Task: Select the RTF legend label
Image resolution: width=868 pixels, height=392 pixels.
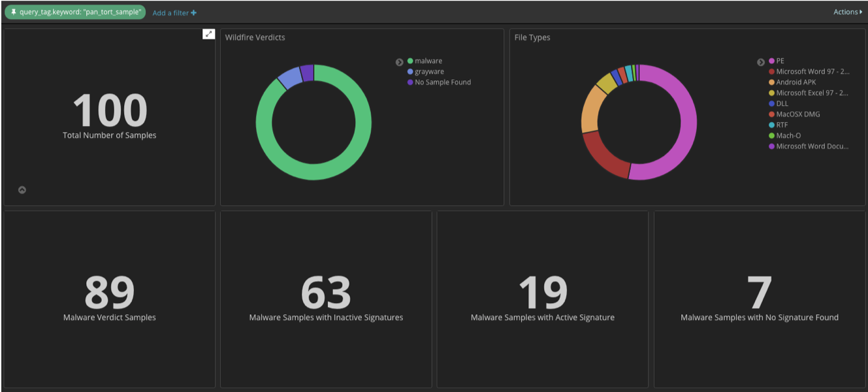Action: (x=782, y=125)
